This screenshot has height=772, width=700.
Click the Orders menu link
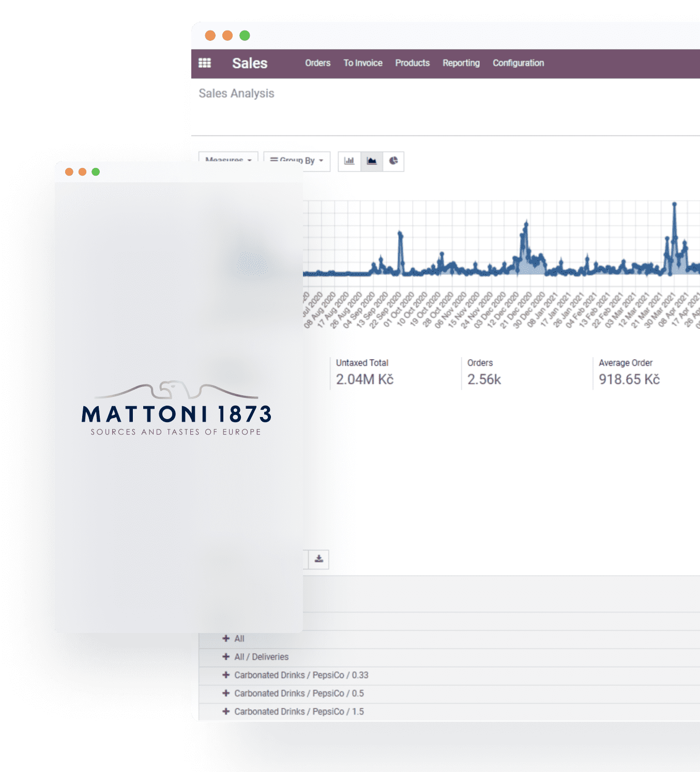pyautogui.click(x=317, y=63)
